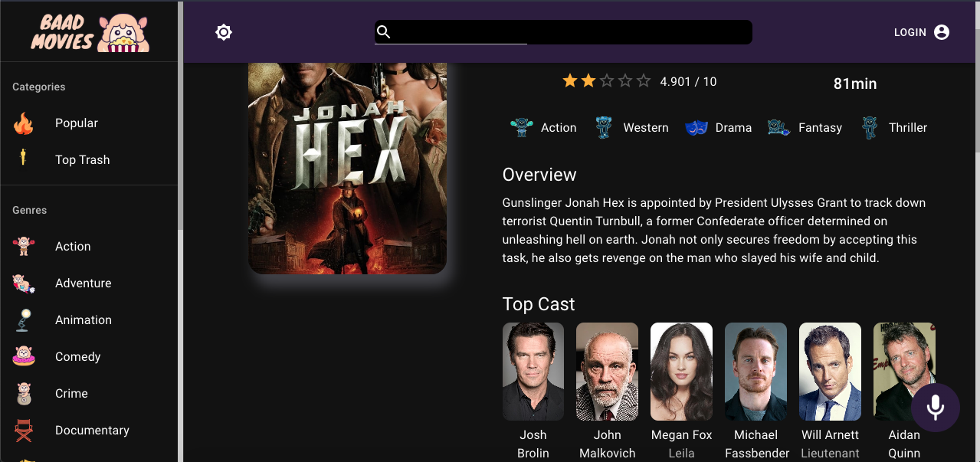Click the Jonah Hex movie poster

(347, 169)
